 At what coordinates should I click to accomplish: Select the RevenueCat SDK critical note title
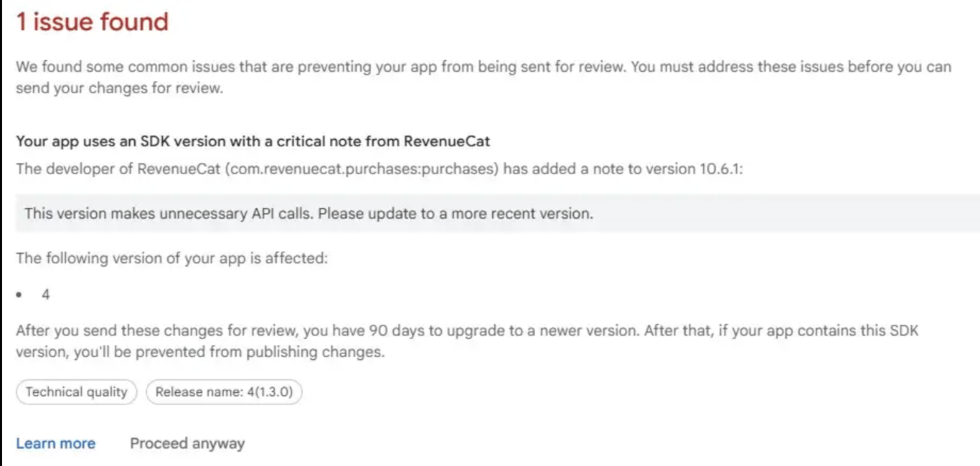pos(253,141)
